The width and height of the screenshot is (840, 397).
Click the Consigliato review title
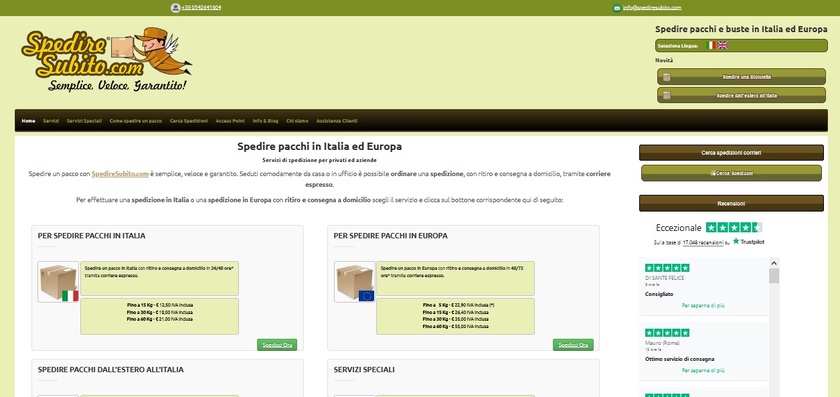tap(659, 294)
